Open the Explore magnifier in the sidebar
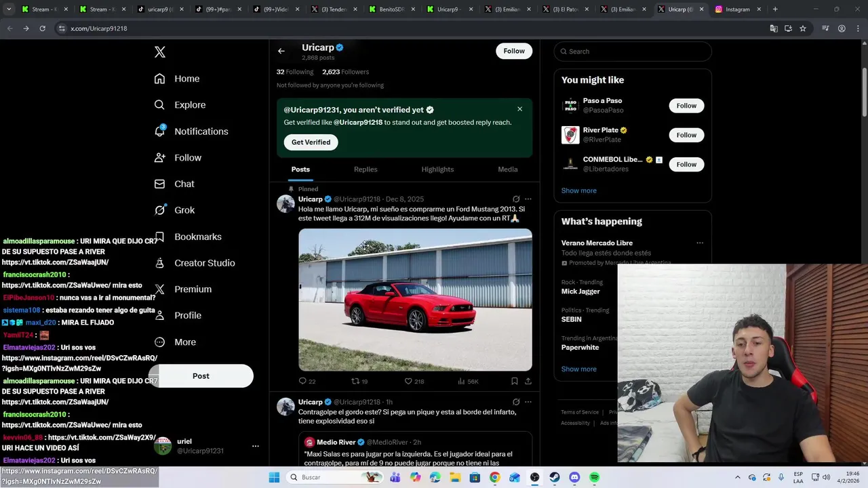 click(159, 105)
